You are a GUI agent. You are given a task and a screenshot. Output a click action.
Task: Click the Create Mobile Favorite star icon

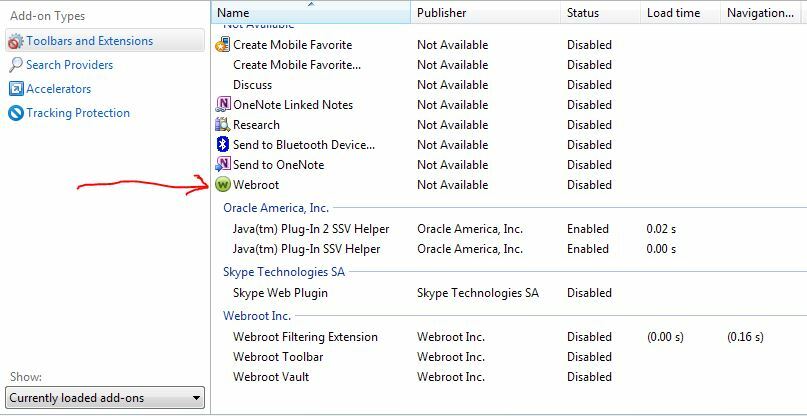pyautogui.click(x=222, y=44)
